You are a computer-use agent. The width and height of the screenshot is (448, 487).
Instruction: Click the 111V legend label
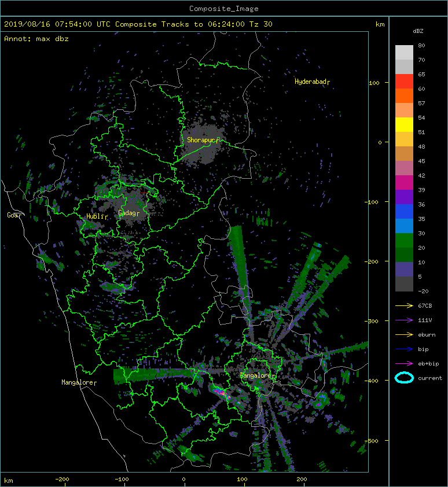coord(425,320)
